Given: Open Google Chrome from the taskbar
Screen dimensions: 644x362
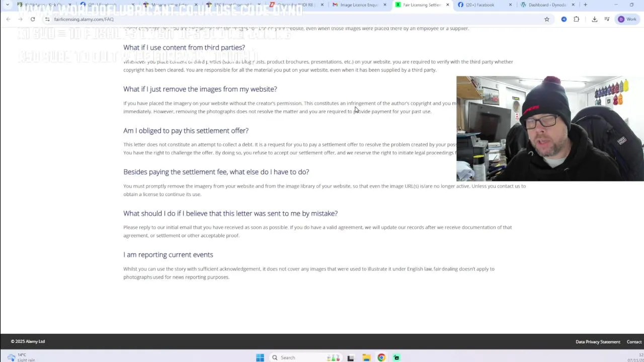Looking at the screenshot, I should 381,357.
